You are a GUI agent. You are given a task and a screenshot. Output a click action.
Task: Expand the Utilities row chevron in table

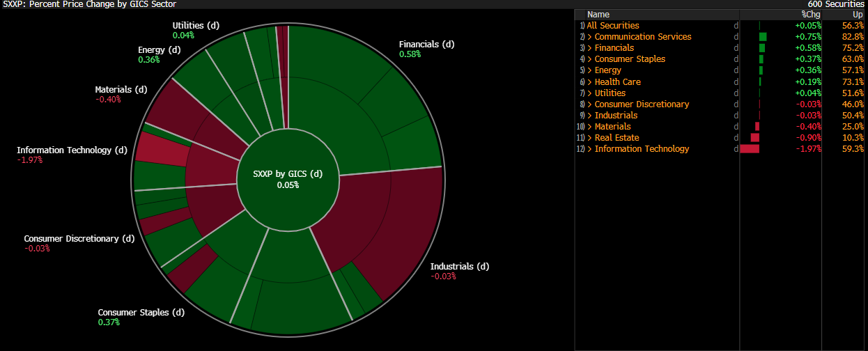click(590, 93)
